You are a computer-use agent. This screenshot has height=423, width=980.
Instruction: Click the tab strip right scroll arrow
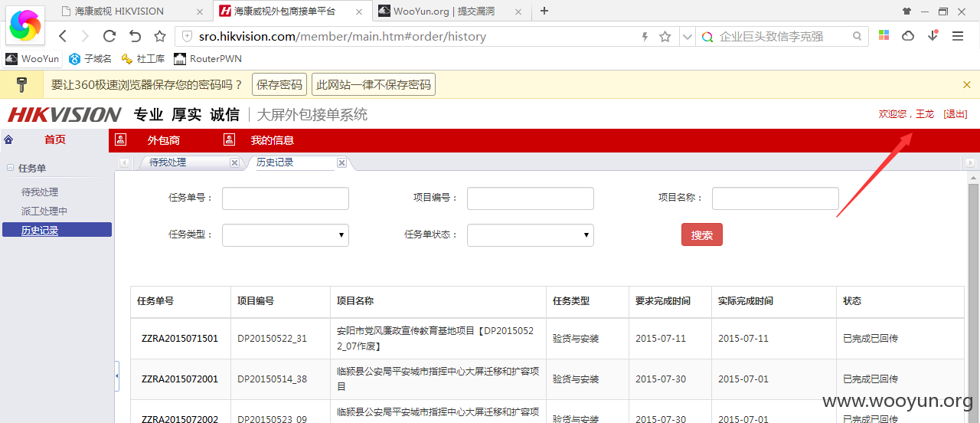[x=970, y=162]
